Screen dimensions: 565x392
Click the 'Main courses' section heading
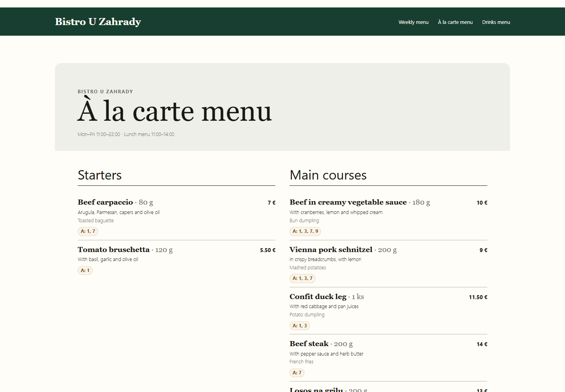(328, 175)
